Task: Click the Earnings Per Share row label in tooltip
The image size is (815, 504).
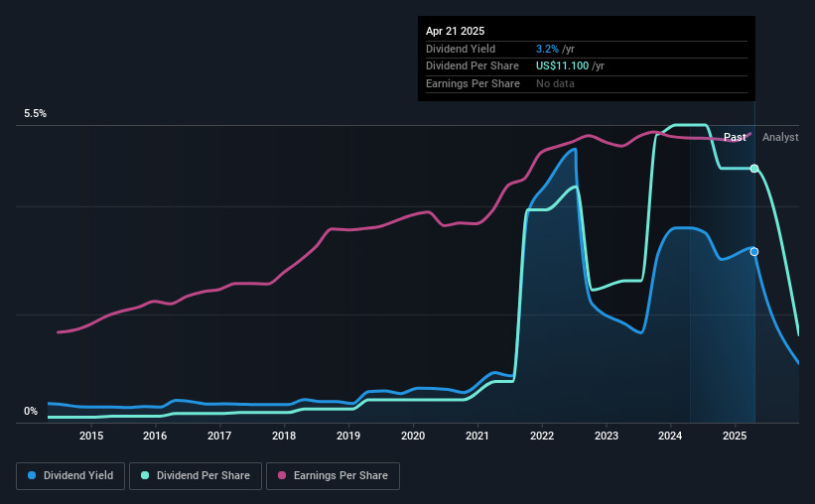Action: 473,83
